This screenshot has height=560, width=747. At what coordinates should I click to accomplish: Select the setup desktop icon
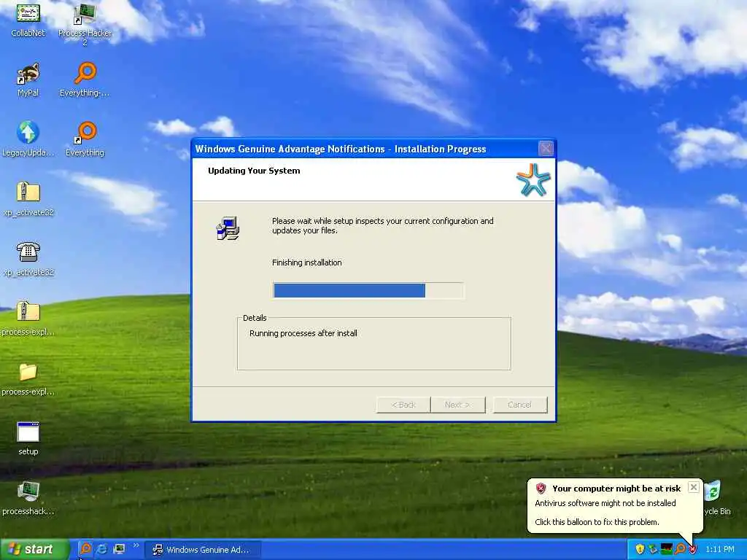coord(28,438)
